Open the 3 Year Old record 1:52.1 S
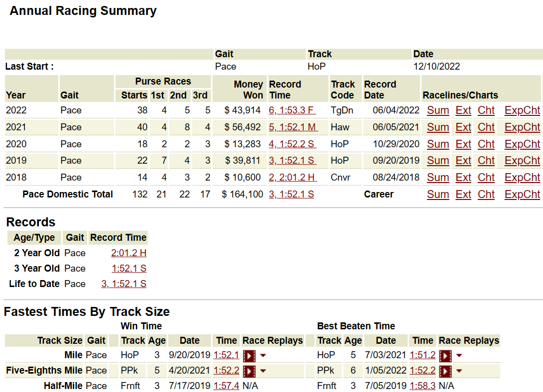Screen dimensions: 543x392 129,269
